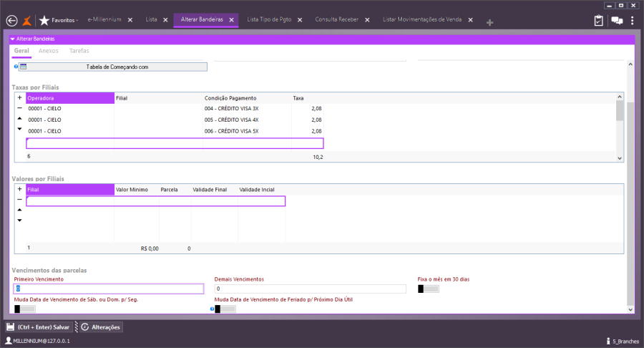Select row 004 - CRÉDITO VISA 3X

175,108
